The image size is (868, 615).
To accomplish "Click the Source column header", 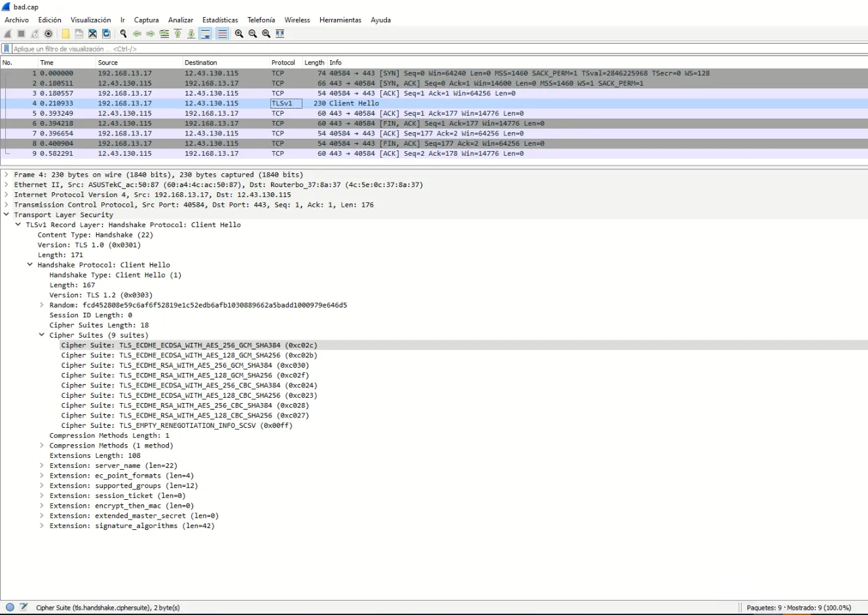I will 108,63.
